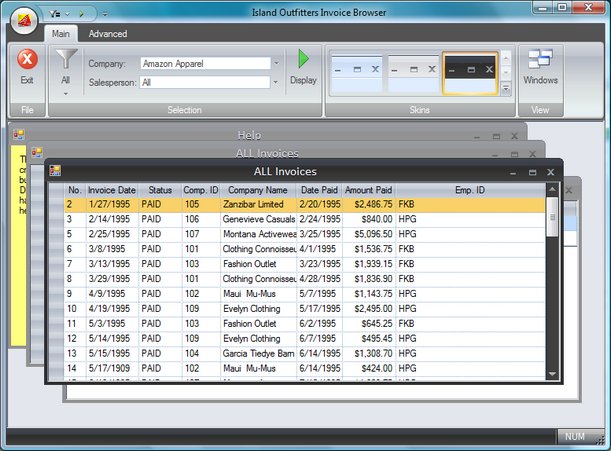Click the $5,096.50 amount cell
The height and width of the screenshot is (451, 611).
(369, 234)
